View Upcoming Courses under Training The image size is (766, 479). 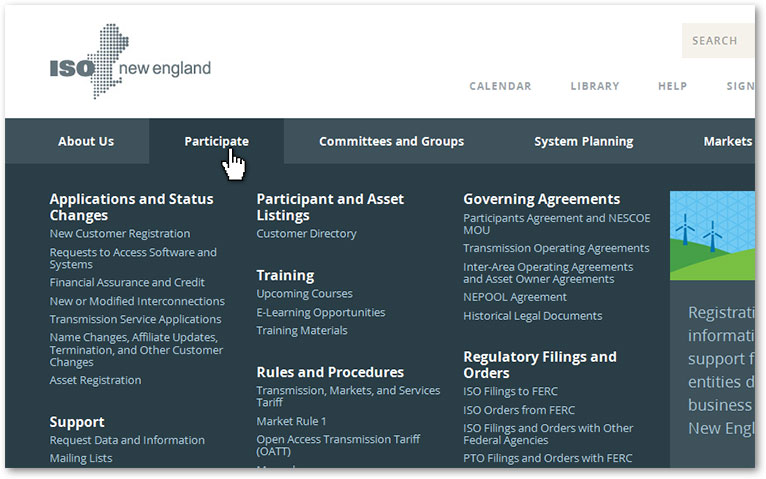pyautogui.click(x=304, y=294)
